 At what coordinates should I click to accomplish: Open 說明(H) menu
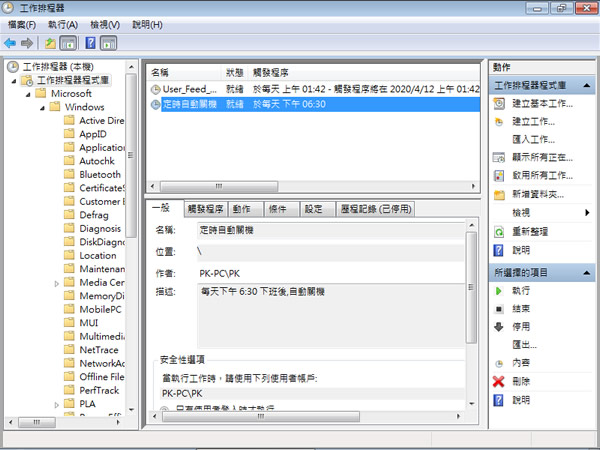click(x=147, y=25)
